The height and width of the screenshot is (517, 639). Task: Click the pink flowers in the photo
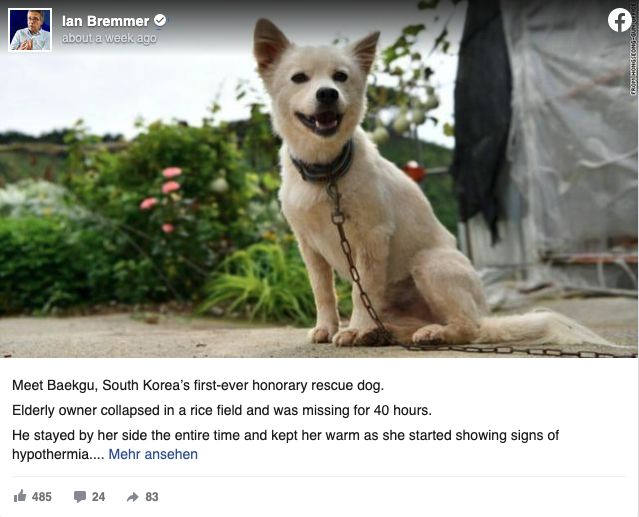coord(163,196)
